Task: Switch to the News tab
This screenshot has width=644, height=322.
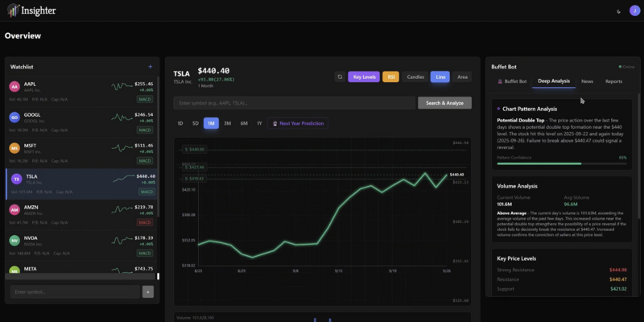Action: click(x=587, y=81)
